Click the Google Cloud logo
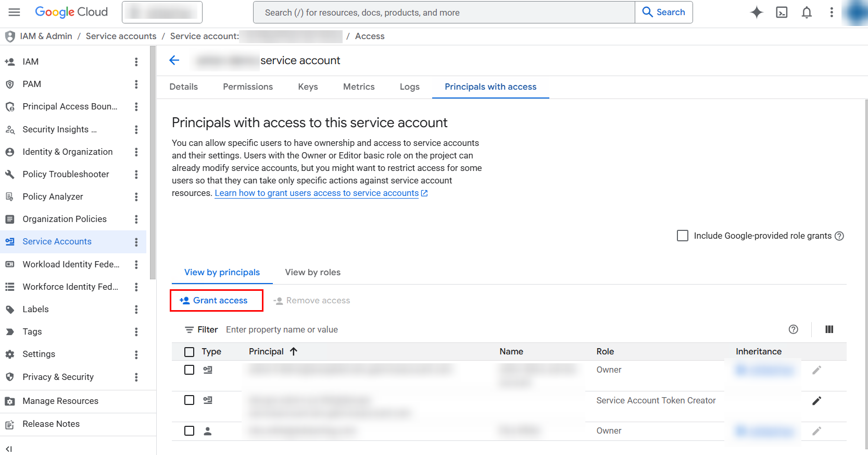This screenshot has width=868, height=455. (x=71, y=12)
